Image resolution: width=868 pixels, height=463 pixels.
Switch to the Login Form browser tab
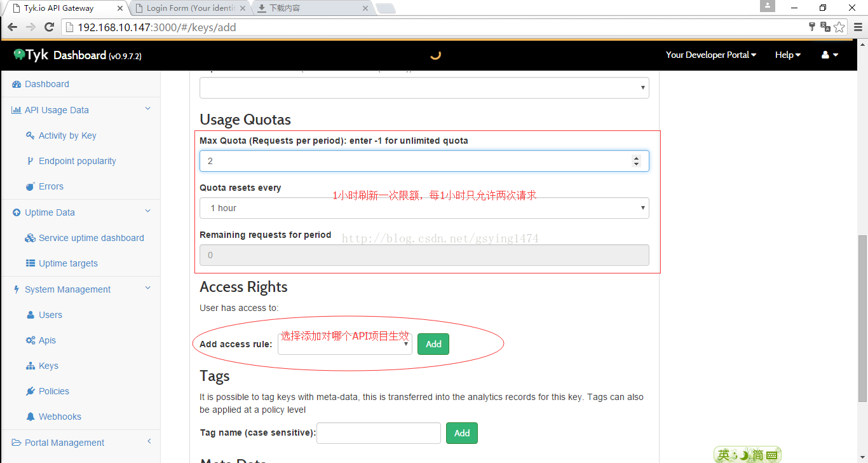(x=190, y=8)
